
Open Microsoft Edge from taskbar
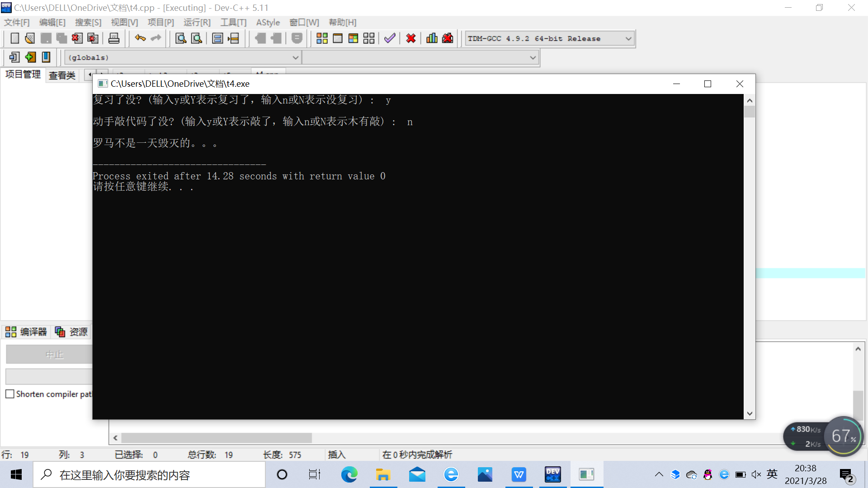(x=349, y=474)
